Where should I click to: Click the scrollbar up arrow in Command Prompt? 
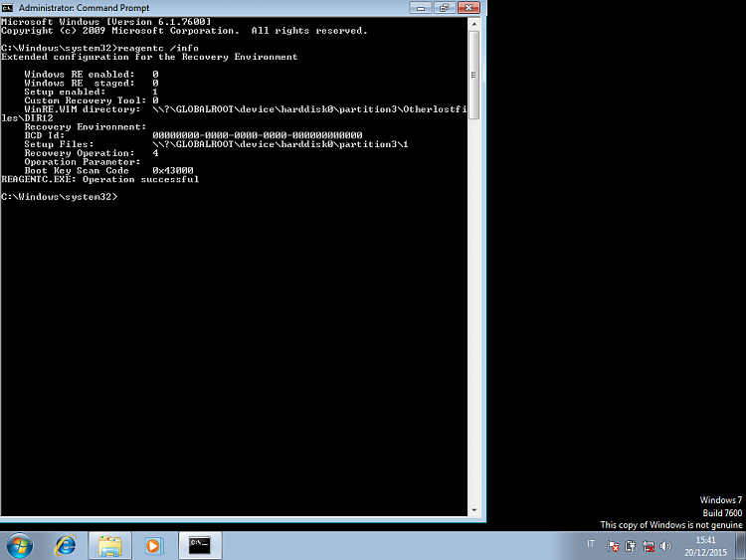[473, 23]
